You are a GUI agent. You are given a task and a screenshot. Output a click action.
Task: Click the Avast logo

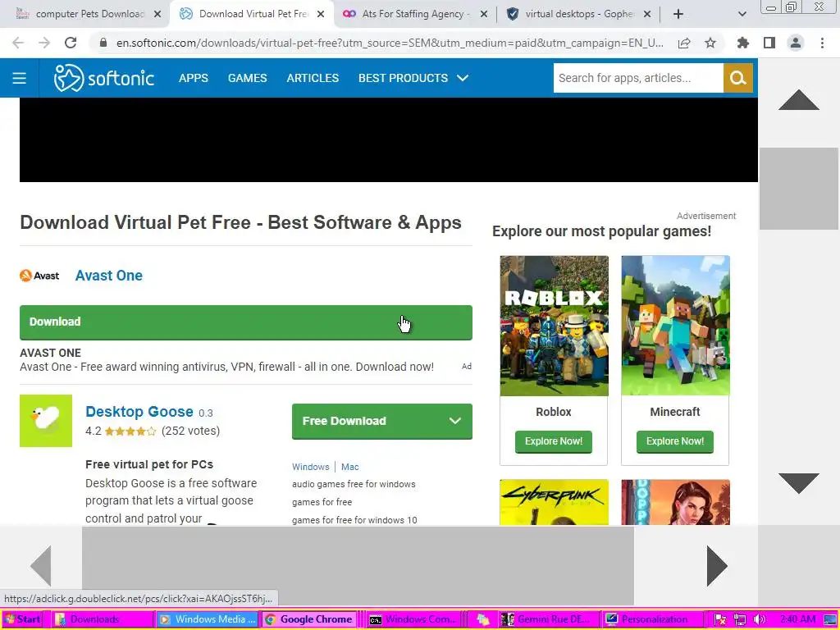[x=39, y=276]
